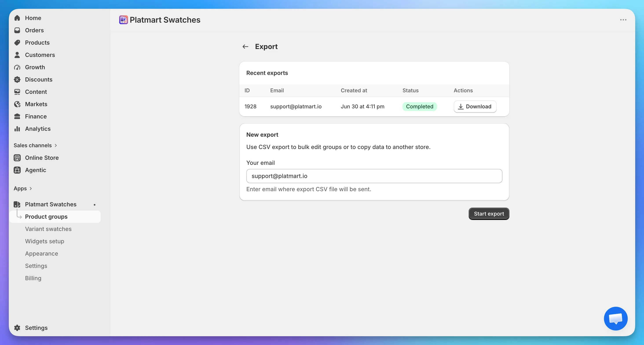Click the Platmart Swatches sidebar app icon

[x=17, y=204]
